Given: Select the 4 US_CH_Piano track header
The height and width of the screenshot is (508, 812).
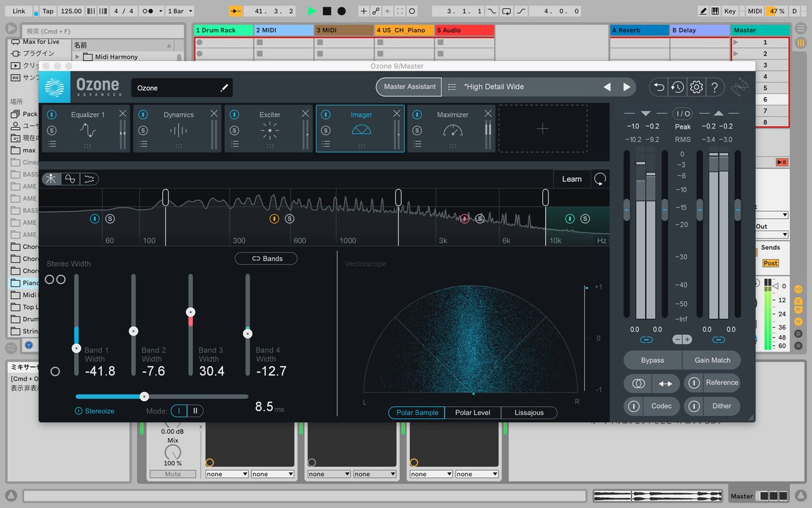Looking at the screenshot, I should [x=405, y=30].
